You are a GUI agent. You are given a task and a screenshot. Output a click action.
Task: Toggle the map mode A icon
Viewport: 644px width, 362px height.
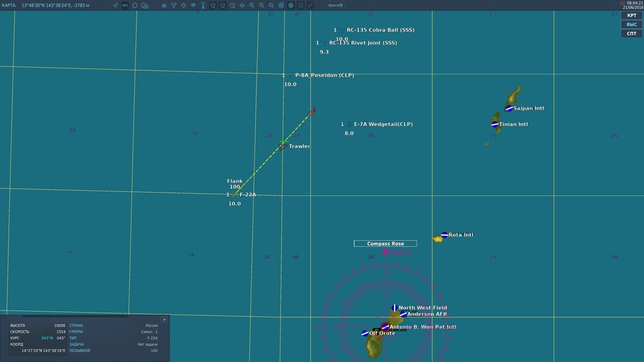pos(213,5)
